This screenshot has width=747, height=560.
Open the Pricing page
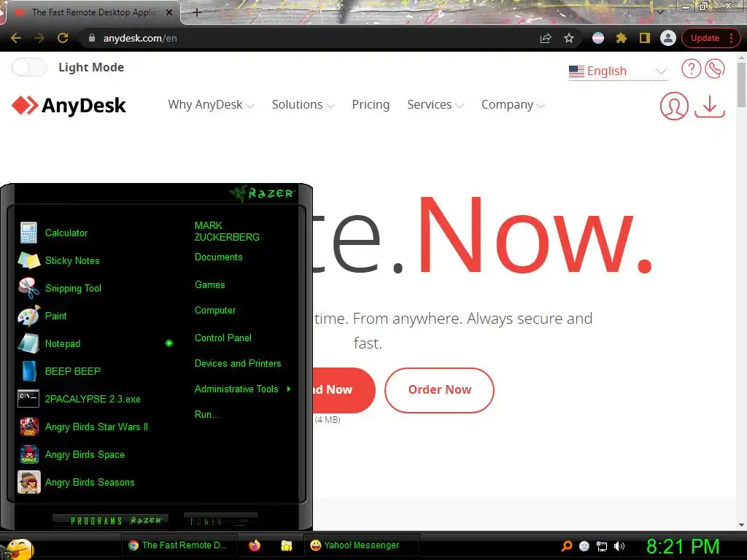coord(371,105)
